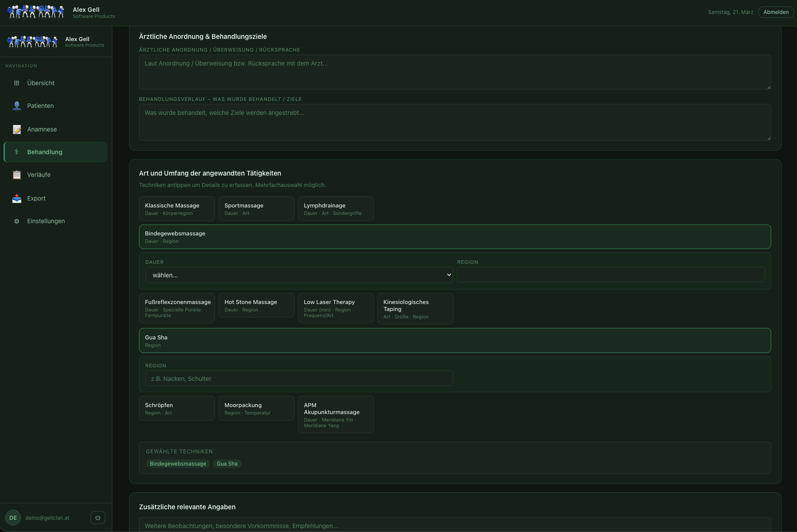Open the Anamnese section
The height and width of the screenshot is (532, 797).
pos(55,129)
